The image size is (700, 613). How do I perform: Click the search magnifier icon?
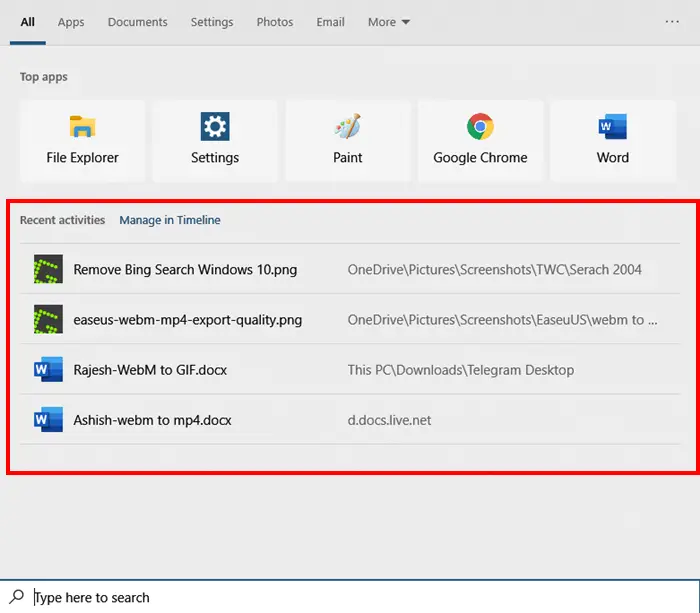(17, 597)
